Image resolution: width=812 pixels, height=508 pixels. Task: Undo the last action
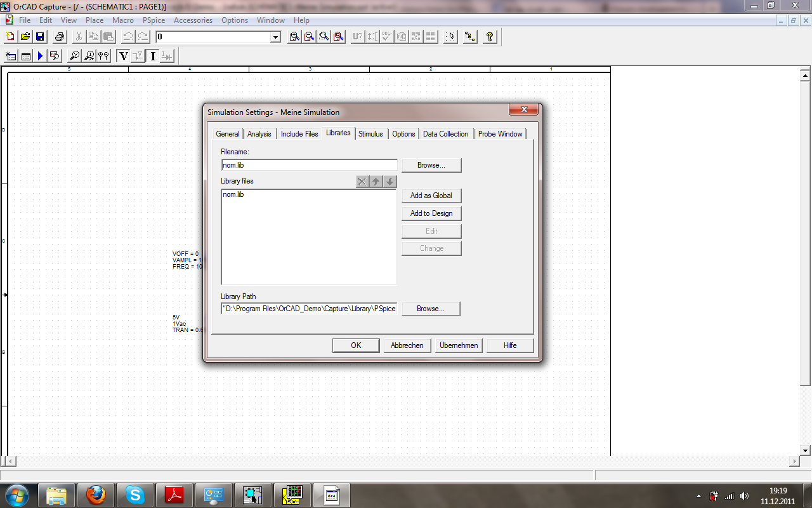pyautogui.click(x=128, y=37)
